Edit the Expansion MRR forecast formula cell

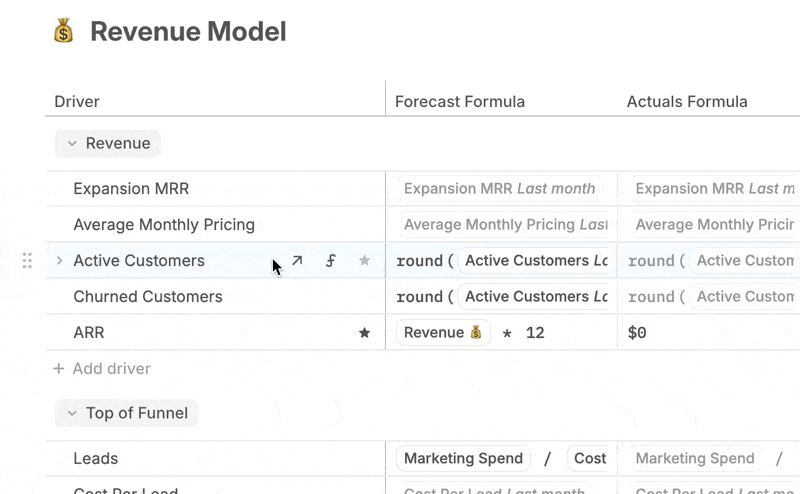click(499, 189)
